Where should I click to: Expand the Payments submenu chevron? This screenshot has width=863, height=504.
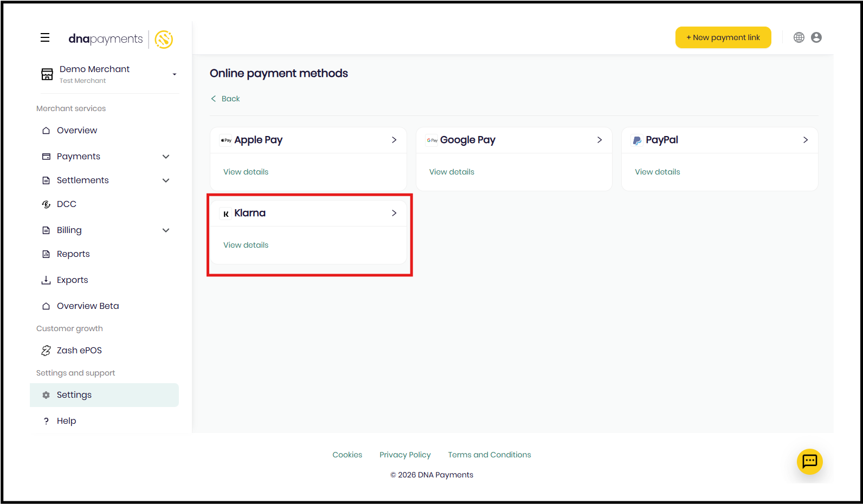click(166, 157)
